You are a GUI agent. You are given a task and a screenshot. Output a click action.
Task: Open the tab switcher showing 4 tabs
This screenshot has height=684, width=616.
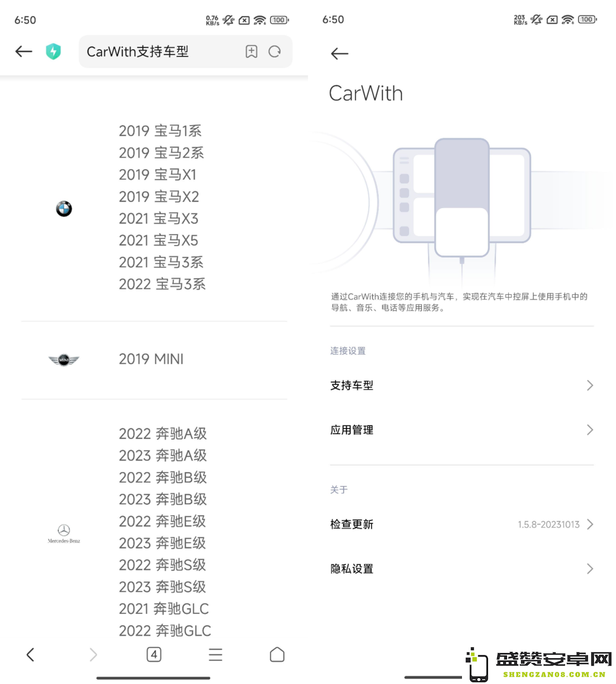tap(153, 654)
